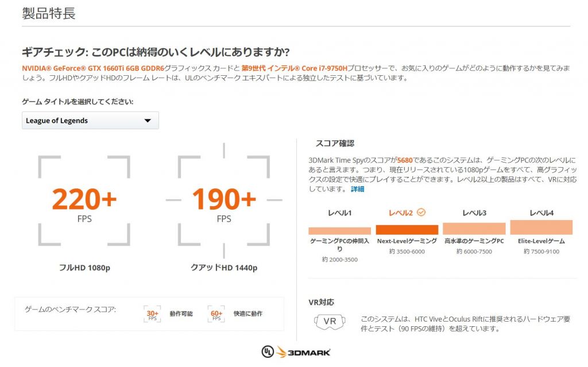This screenshot has height=367, width=588.
Task: Follow the NVIDIA GeForce GTX 1660Ti link
Action: [x=93, y=68]
